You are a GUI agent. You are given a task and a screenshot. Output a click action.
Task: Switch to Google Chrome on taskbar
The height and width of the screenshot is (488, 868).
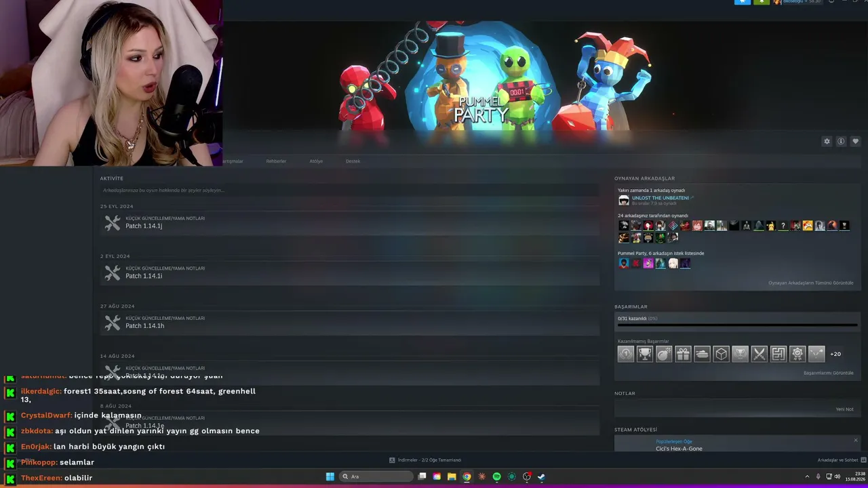(x=467, y=476)
